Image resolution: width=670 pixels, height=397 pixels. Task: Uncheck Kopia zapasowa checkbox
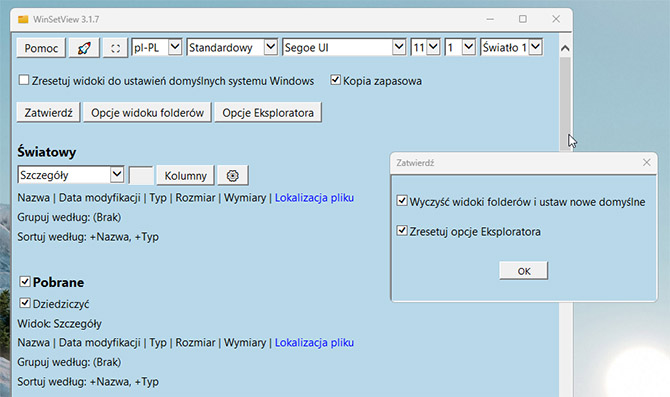click(x=335, y=80)
